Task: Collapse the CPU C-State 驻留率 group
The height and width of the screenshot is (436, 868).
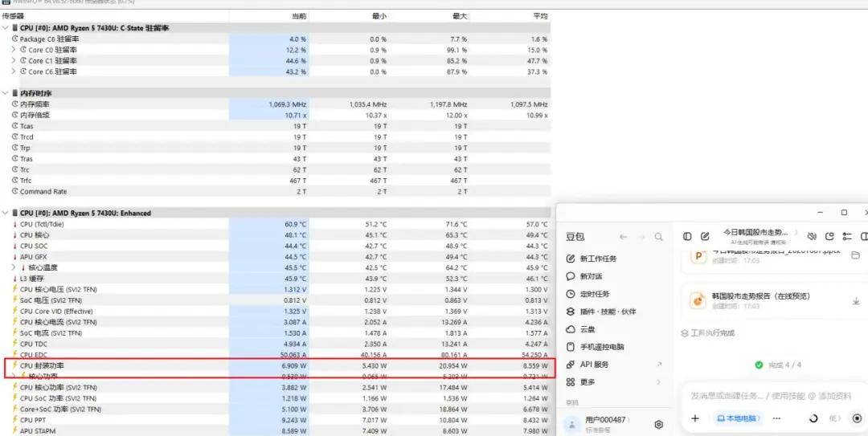Action: (5, 27)
